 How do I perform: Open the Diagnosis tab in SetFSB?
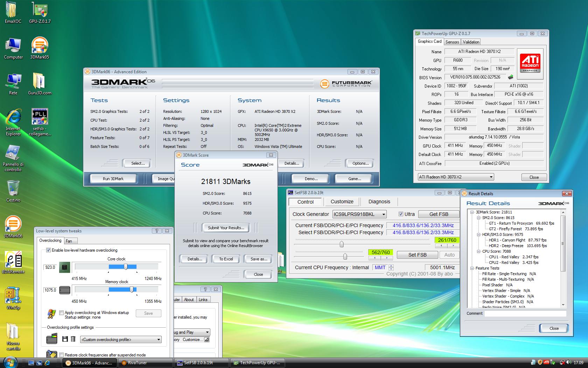(x=379, y=202)
